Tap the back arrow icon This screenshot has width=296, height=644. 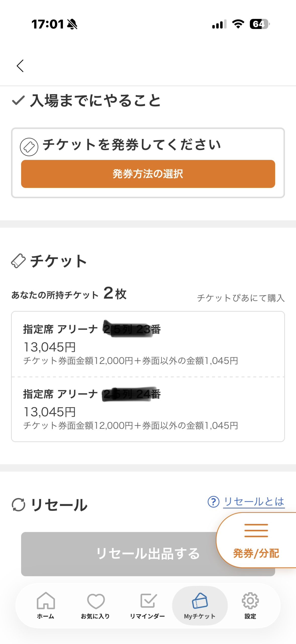point(20,66)
